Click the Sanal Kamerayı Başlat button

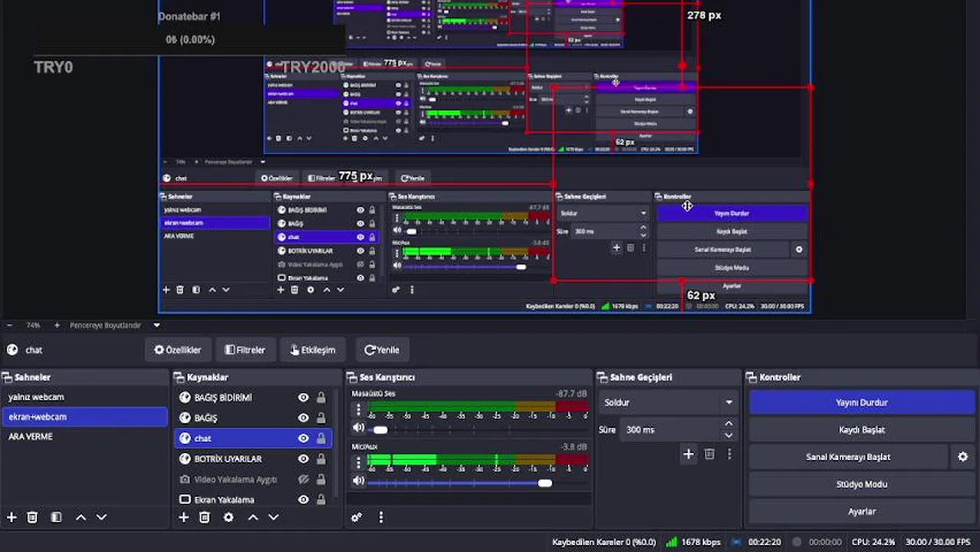pyautogui.click(x=848, y=457)
